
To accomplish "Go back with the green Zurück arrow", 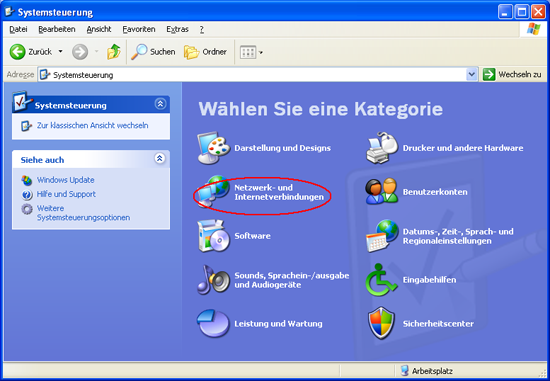I will coord(17,52).
